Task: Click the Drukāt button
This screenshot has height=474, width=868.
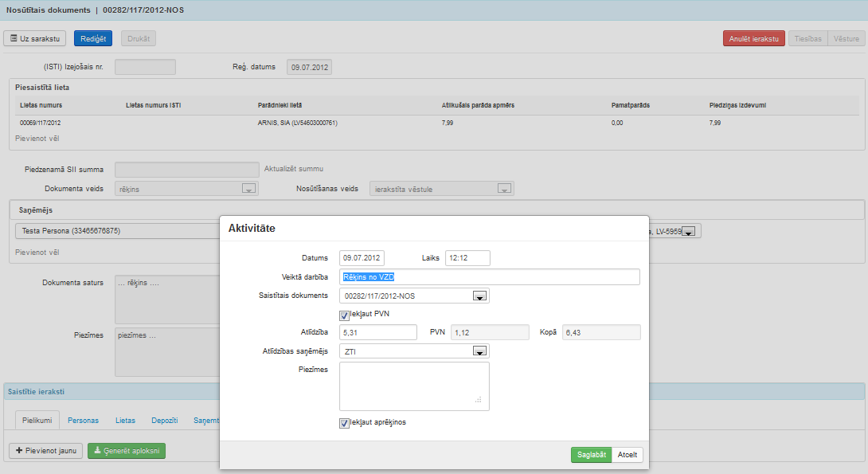Action: [139, 38]
